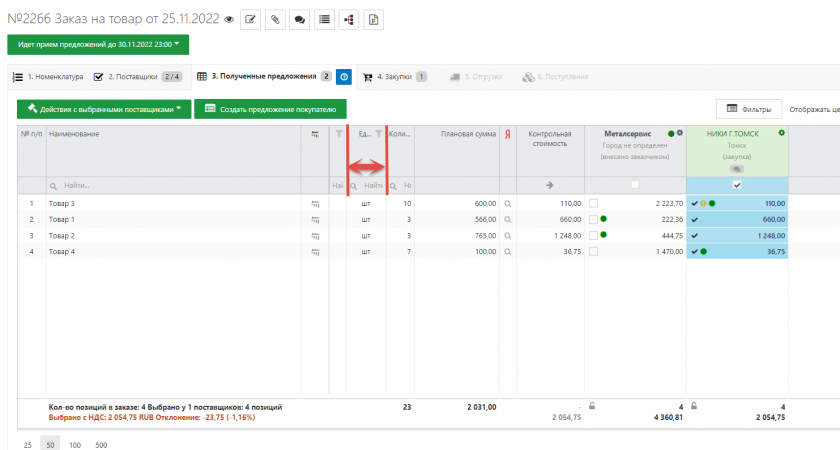Click the edit order pencil icon
The height and width of the screenshot is (450, 840).
click(251, 19)
